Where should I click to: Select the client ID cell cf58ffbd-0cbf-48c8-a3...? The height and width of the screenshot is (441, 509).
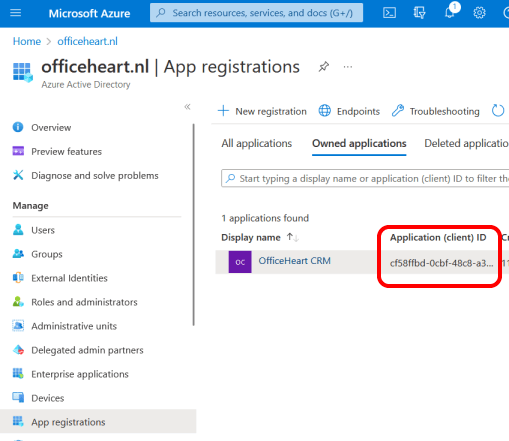pyautogui.click(x=441, y=263)
